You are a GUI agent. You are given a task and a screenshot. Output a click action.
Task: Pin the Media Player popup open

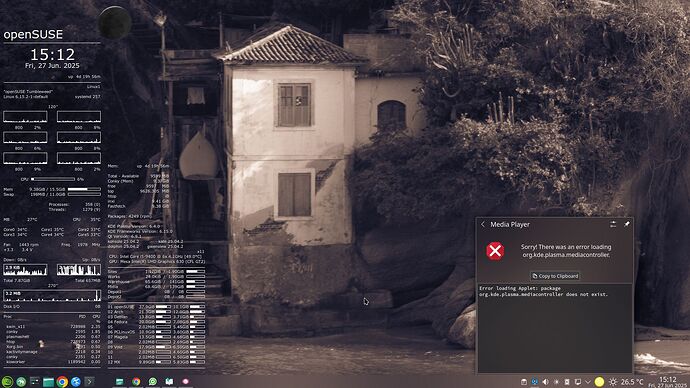[x=627, y=224]
